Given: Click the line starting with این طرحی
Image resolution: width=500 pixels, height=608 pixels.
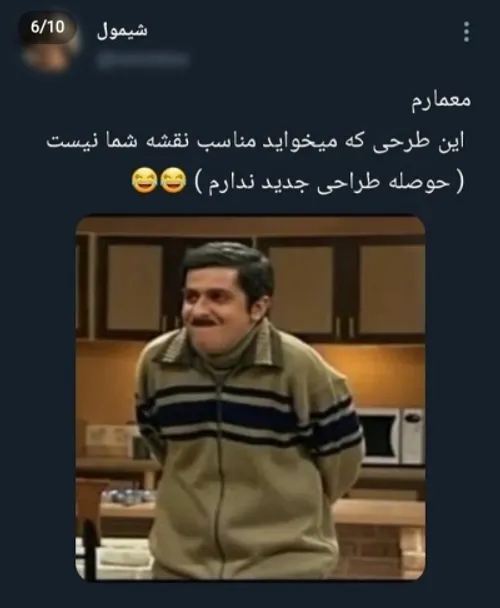Looking at the screenshot, I should click(x=255, y=141).
